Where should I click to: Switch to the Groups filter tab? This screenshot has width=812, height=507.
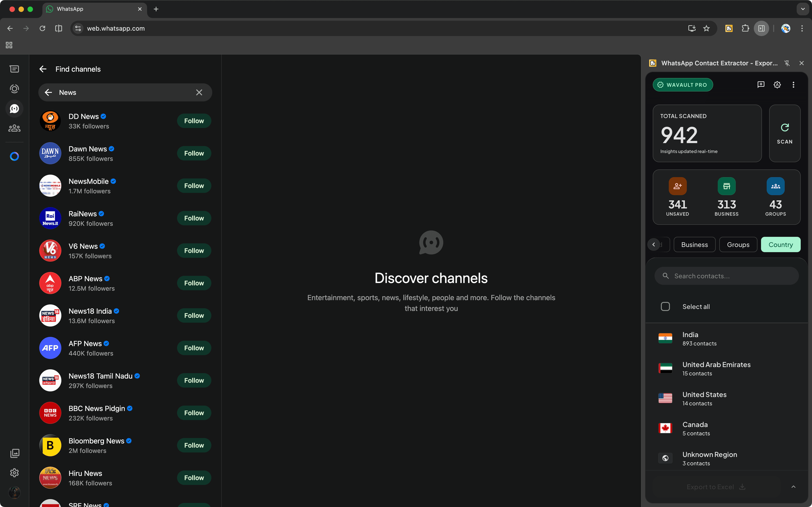click(x=738, y=244)
